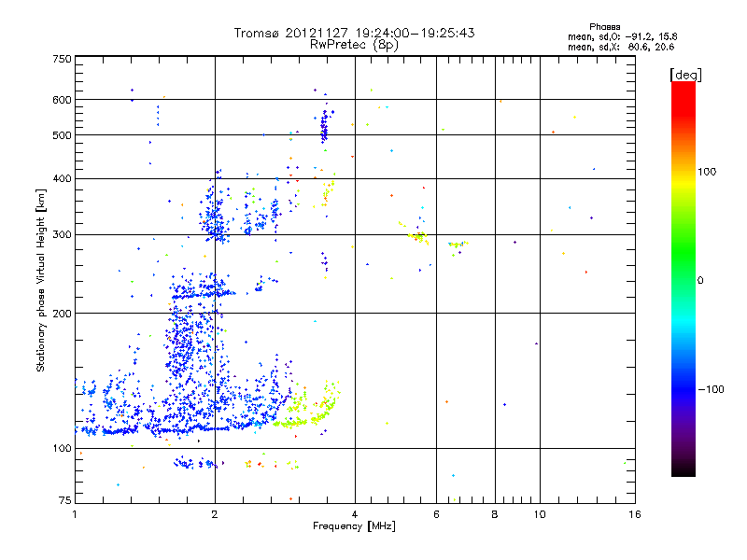Click the x-axis '16' tick label
This screenshot has width=747, height=560.
tap(635, 514)
